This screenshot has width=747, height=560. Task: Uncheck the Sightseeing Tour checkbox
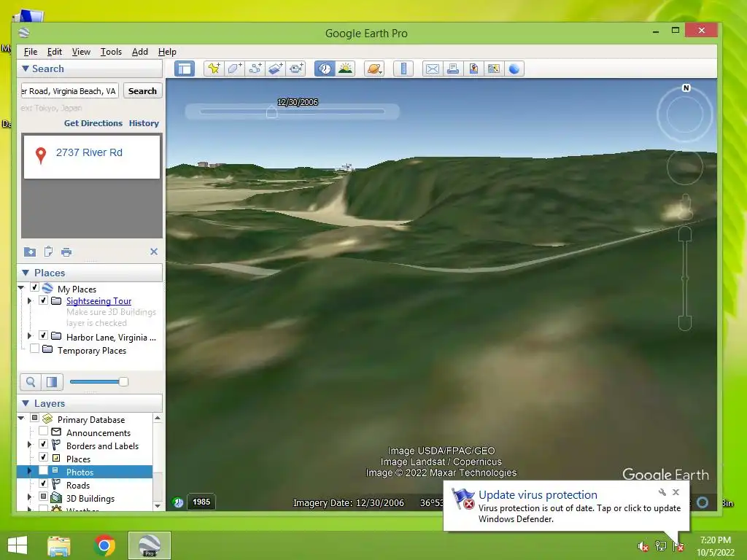tap(43, 300)
